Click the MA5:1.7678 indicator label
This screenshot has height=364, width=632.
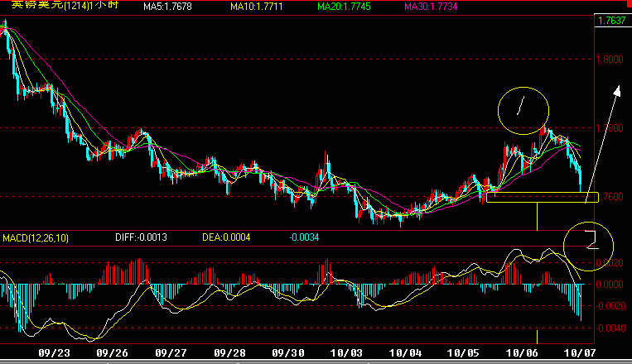(x=167, y=7)
